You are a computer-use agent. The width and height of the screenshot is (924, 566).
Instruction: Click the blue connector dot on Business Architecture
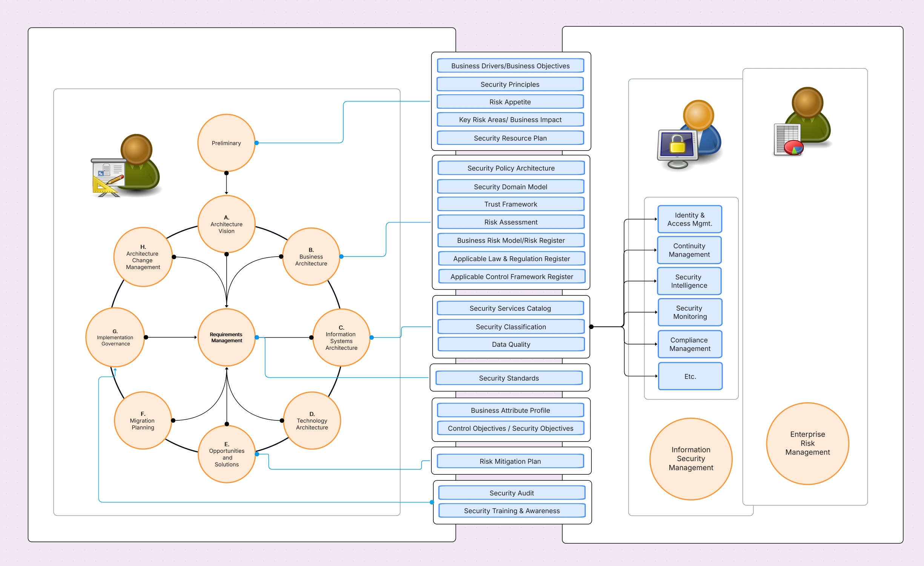[x=341, y=257]
